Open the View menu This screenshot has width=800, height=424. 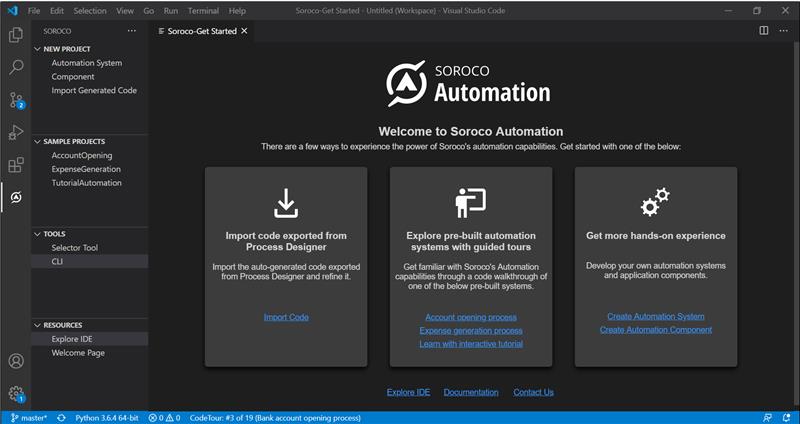(125, 10)
